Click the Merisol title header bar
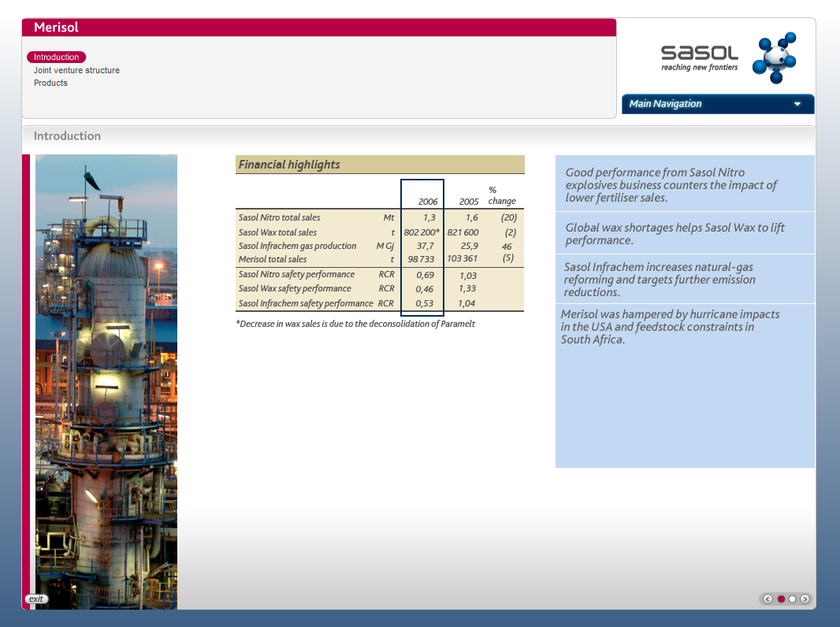 319,28
